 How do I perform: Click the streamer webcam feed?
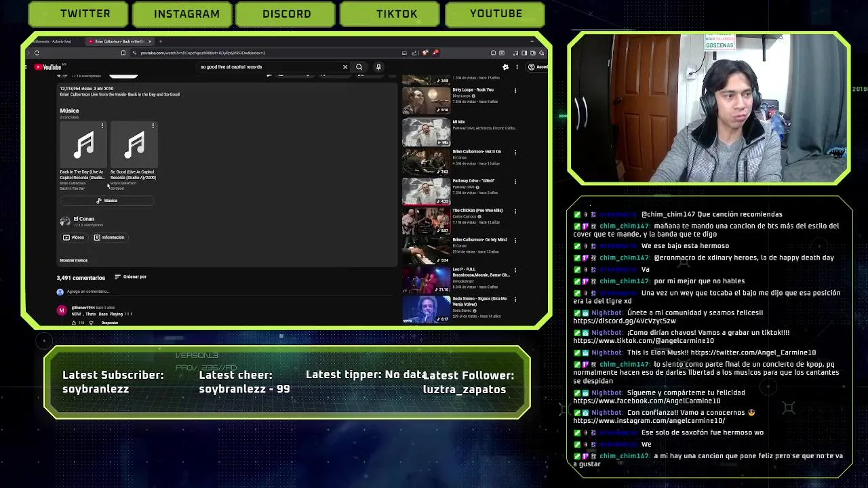(709, 108)
